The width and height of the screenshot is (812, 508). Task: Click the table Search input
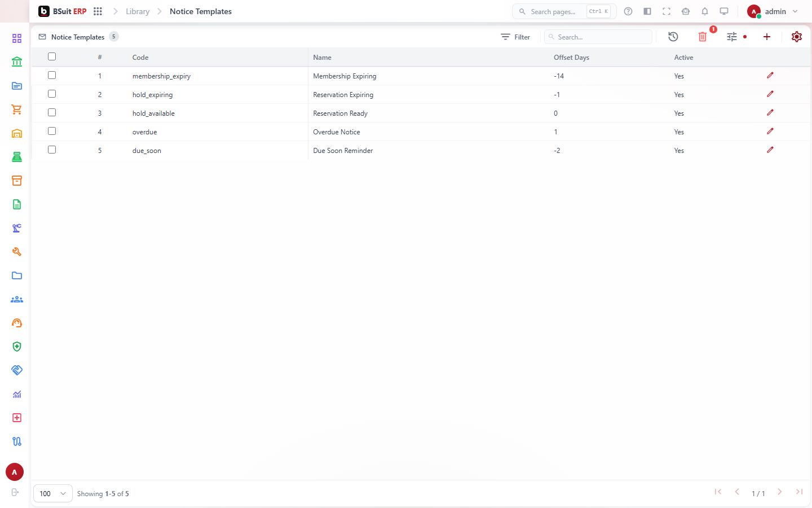click(598, 37)
